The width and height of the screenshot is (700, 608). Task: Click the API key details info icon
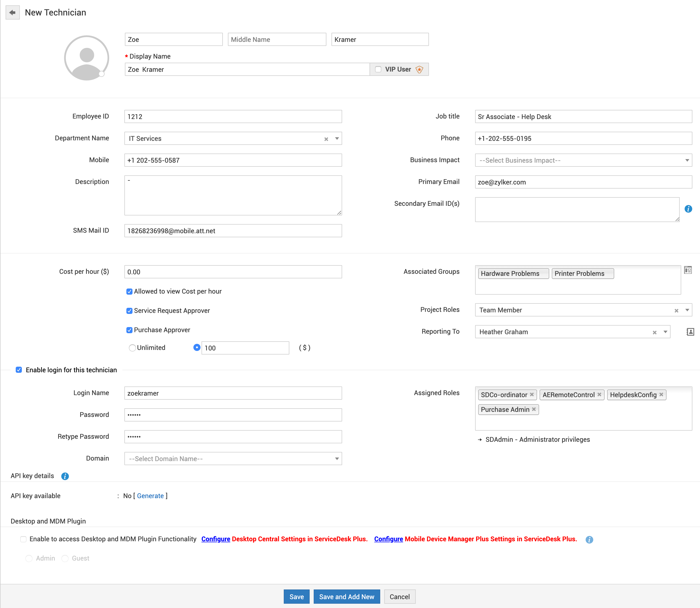pyautogui.click(x=65, y=476)
